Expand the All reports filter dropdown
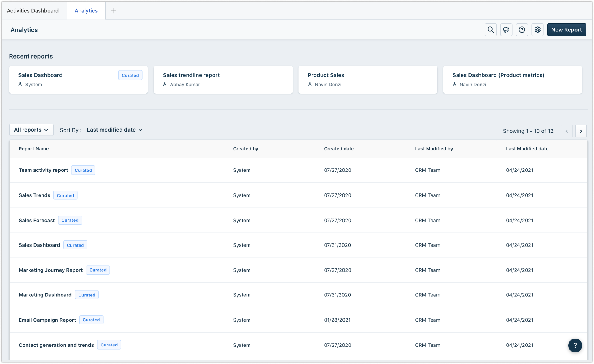Viewport: 594px width, 364px height. [x=31, y=130]
